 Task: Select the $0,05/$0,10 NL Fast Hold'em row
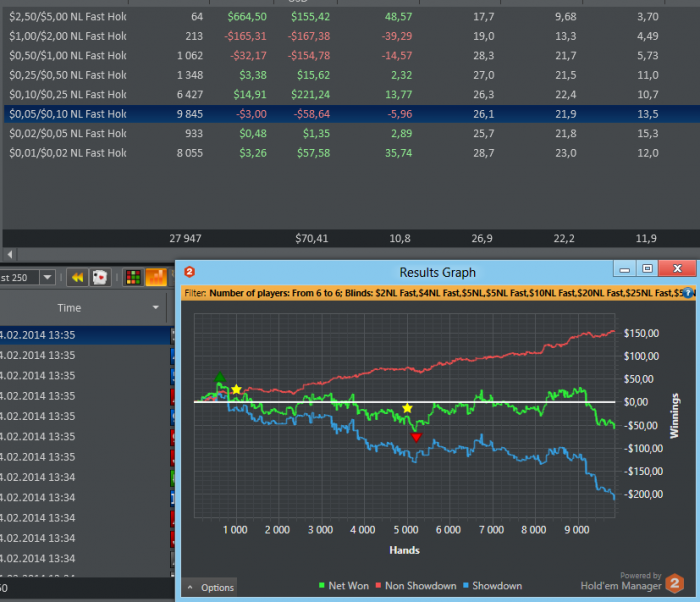(68, 114)
